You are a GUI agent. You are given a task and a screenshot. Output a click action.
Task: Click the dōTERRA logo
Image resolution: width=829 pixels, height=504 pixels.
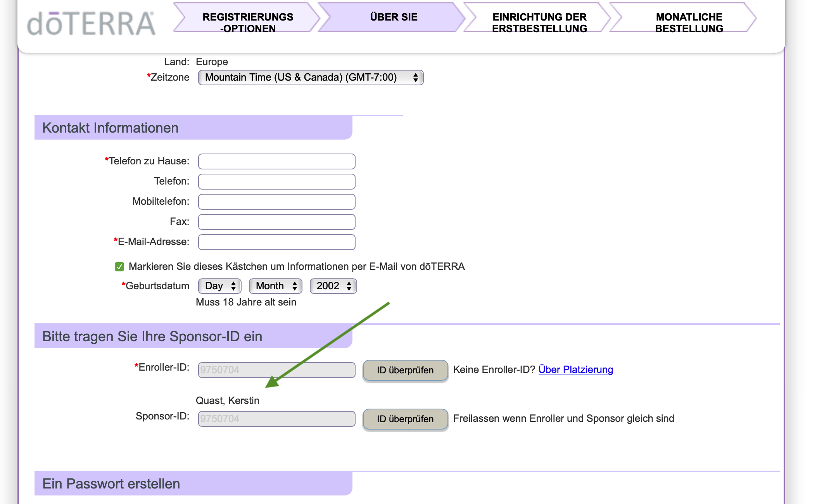(x=91, y=23)
